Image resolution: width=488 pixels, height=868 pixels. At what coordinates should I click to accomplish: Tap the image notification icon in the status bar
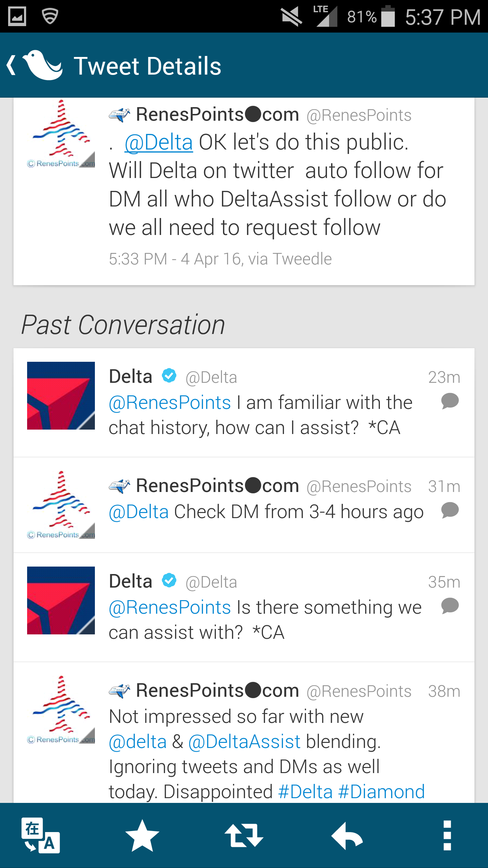tap(17, 16)
